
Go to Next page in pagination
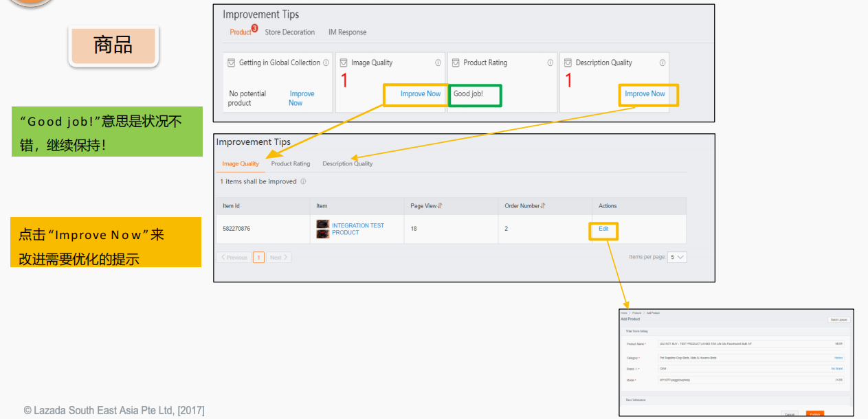pos(278,258)
